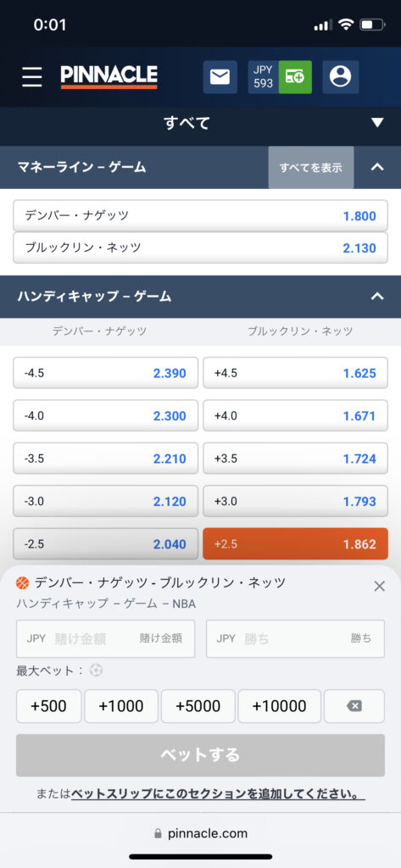Viewport: 401px width, 868px height.
Task: Tap the add to bet slip link
Action: [218, 794]
